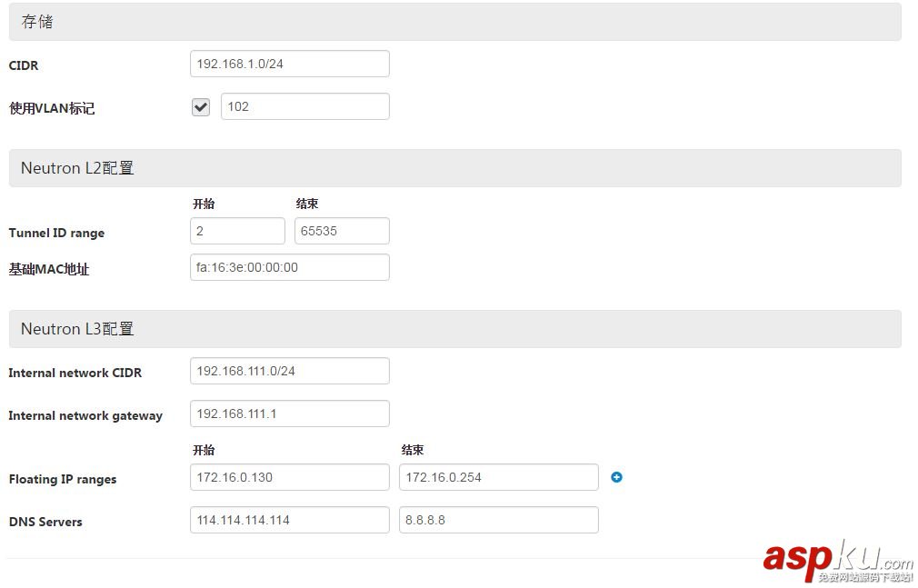
Task: Toggle the 使用VLAN标记 checkbox
Action: point(201,107)
